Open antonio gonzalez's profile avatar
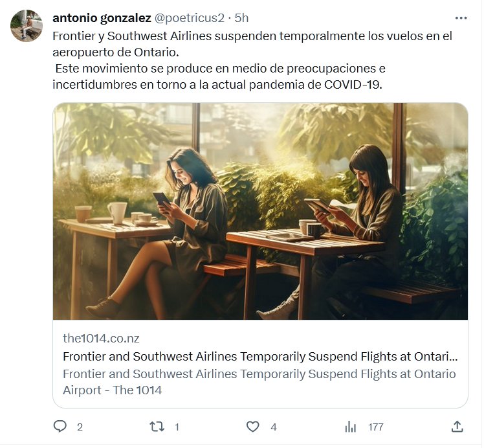Screen dimensions: 484x448 coord(27,26)
